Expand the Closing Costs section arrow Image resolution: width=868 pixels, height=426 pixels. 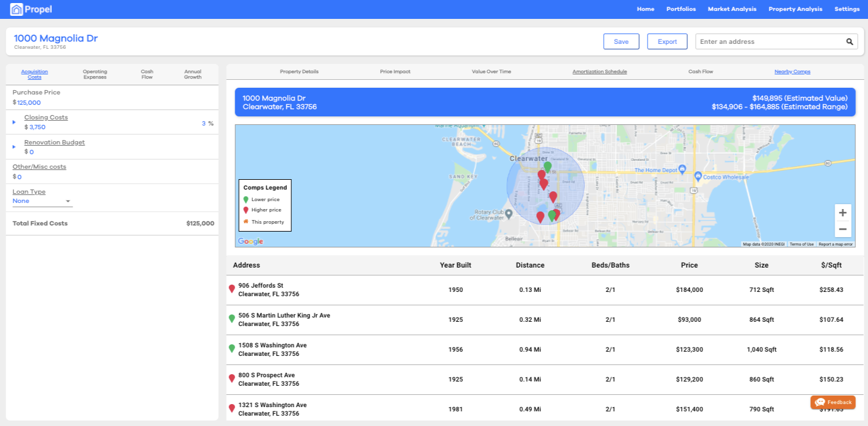[14, 122]
